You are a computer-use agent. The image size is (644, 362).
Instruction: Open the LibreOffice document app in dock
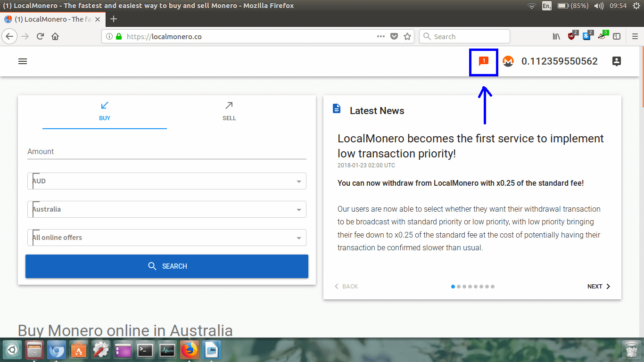pos(212,350)
